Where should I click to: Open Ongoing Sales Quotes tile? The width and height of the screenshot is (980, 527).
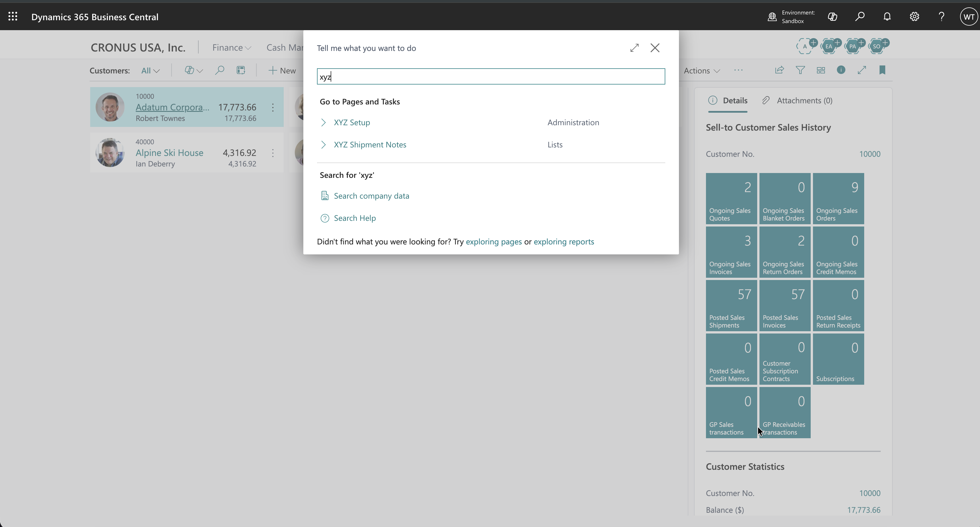[x=731, y=199]
